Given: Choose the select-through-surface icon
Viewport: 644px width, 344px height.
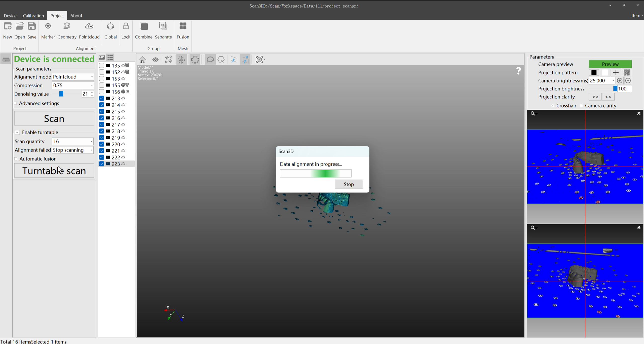Looking at the screenshot, I should (x=245, y=60).
